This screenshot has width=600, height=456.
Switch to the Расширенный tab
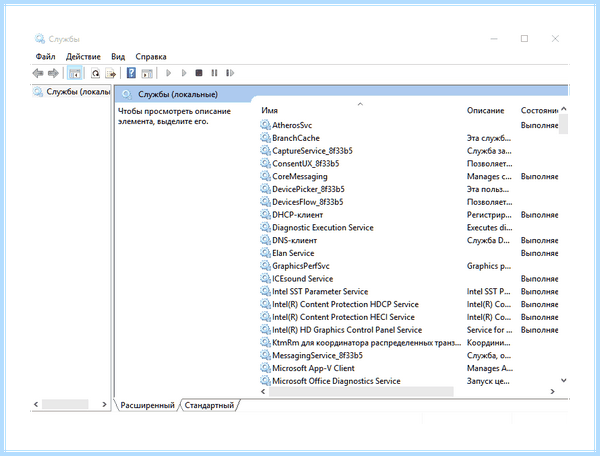point(147,405)
